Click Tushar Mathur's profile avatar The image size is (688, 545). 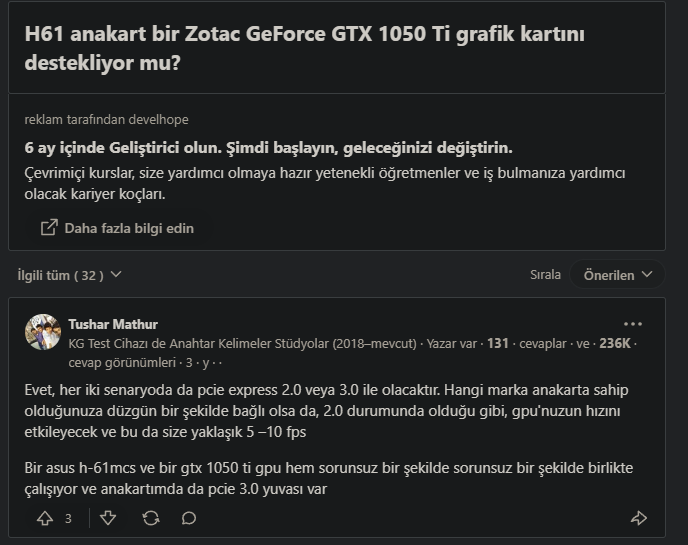[43, 332]
